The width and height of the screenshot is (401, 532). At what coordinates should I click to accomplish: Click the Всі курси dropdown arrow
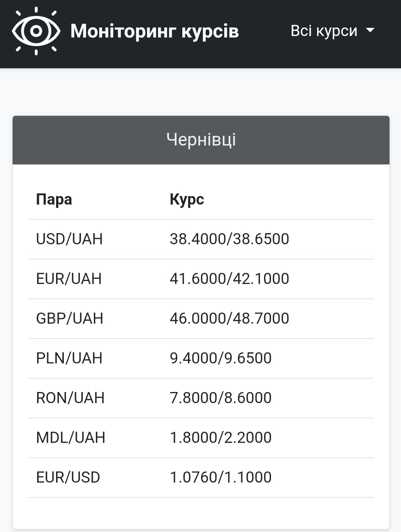(x=370, y=30)
